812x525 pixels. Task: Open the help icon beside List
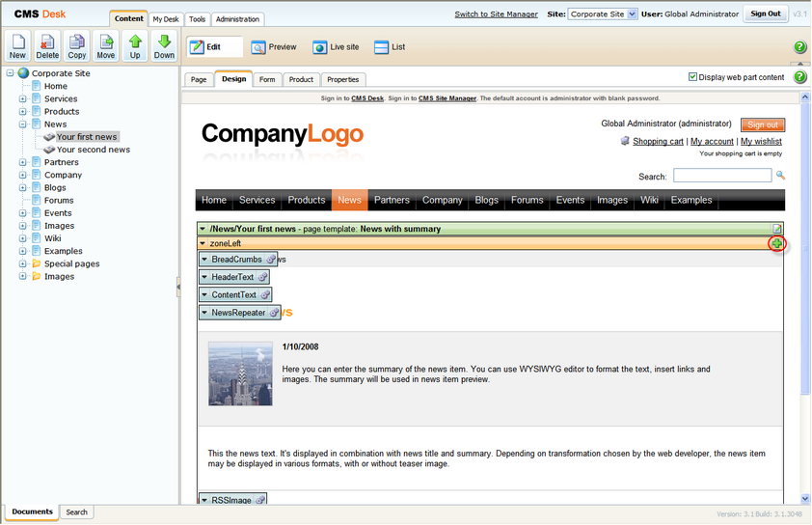800,47
